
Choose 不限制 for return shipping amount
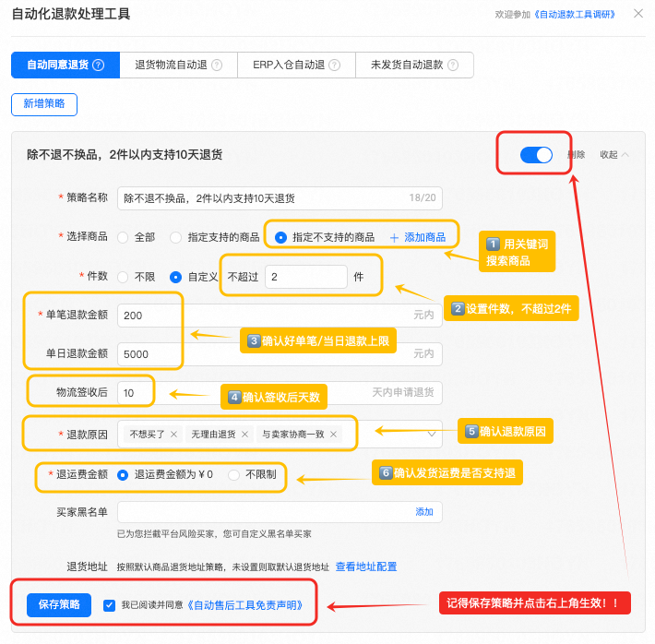pos(233,475)
